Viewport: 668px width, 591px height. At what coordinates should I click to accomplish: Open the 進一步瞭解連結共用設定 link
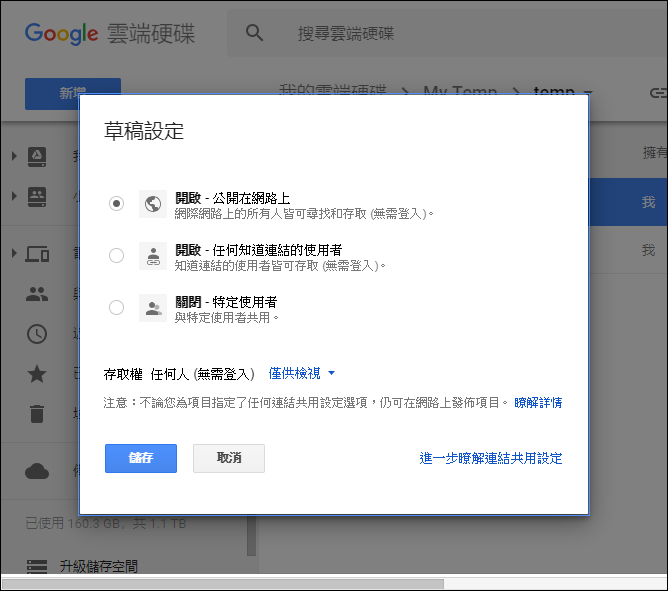(x=491, y=458)
